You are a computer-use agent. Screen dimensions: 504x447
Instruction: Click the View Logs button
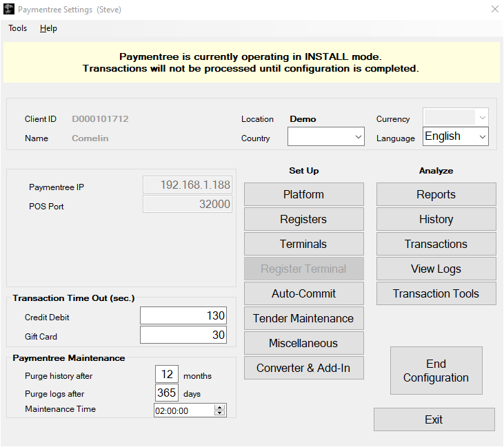[436, 269]
